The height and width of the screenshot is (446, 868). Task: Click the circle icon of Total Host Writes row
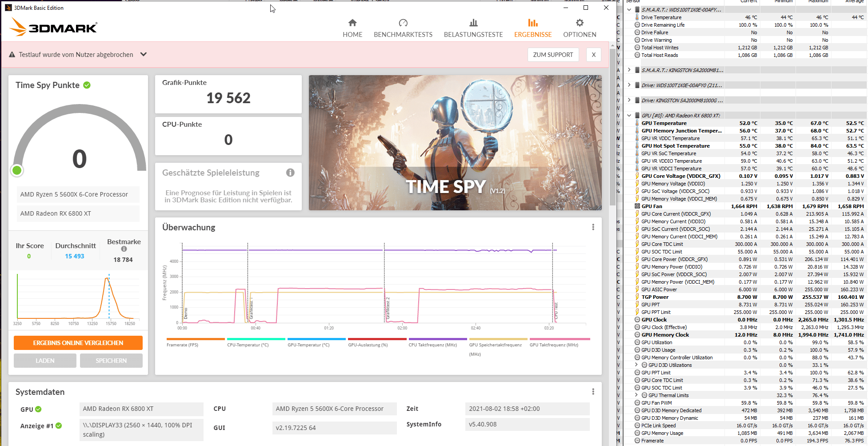[637, 48]
